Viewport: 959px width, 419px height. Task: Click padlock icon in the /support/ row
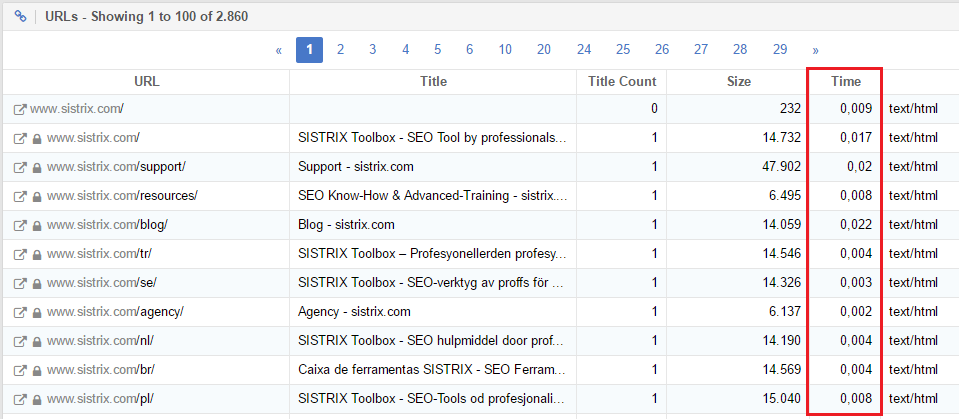pos(37,167)
